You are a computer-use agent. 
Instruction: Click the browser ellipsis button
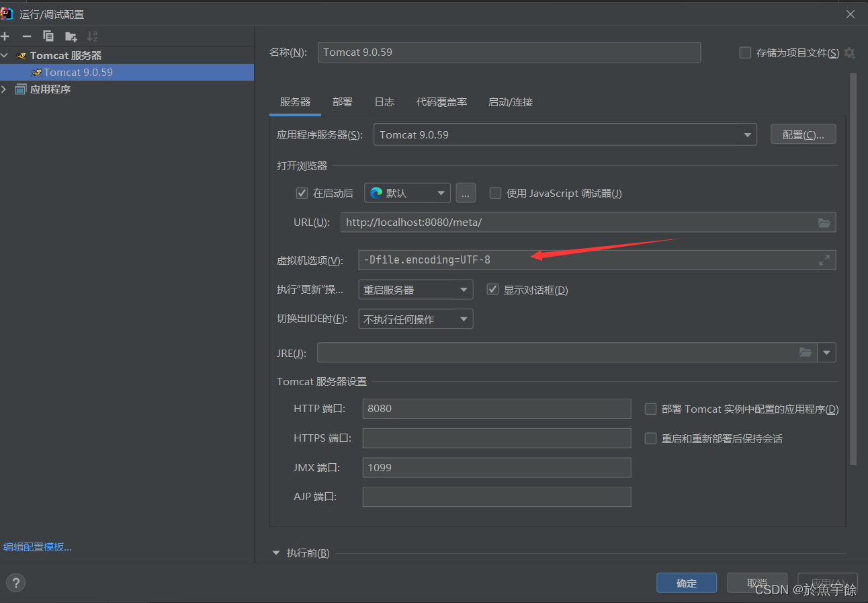466,193
